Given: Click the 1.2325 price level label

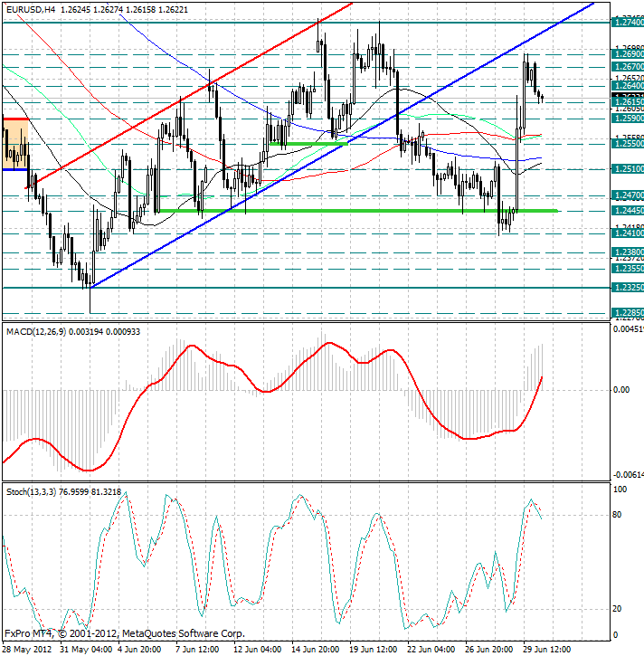Looking at the screenshot, I should (627, 288).
